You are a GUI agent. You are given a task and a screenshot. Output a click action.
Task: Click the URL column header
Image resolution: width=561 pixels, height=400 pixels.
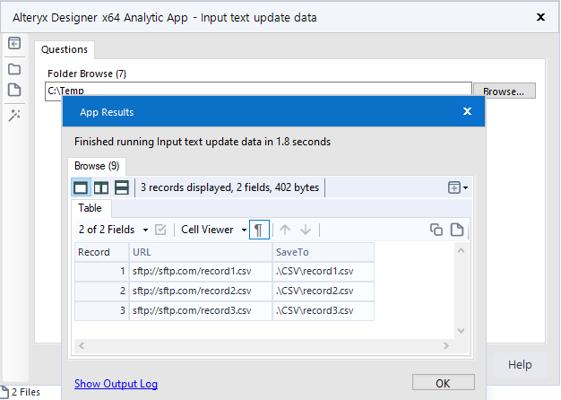(x=201, y=252)
